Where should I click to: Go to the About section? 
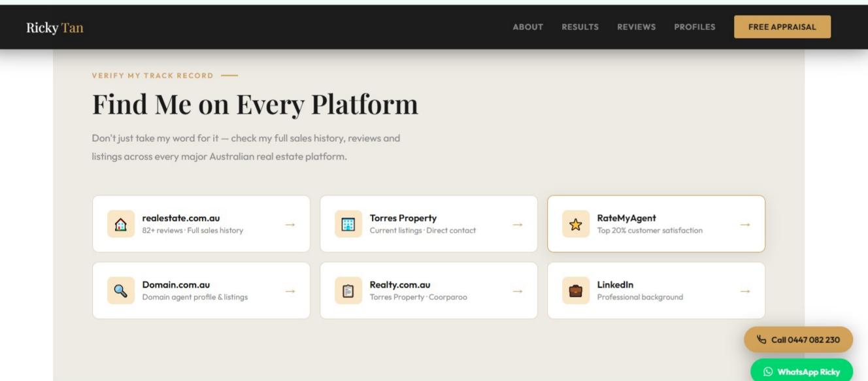(x=528, y=27)
